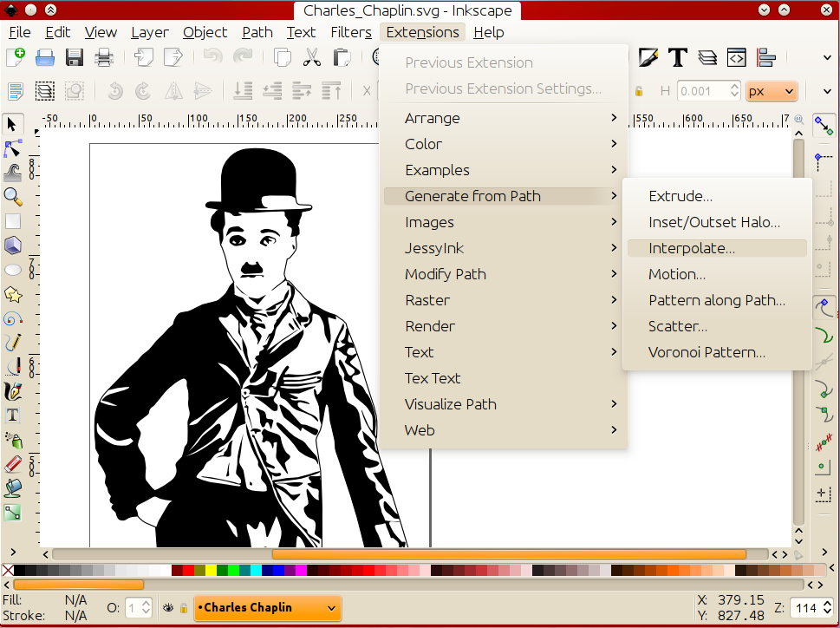Click Select all in all layers icon

[x=45, y=91]
